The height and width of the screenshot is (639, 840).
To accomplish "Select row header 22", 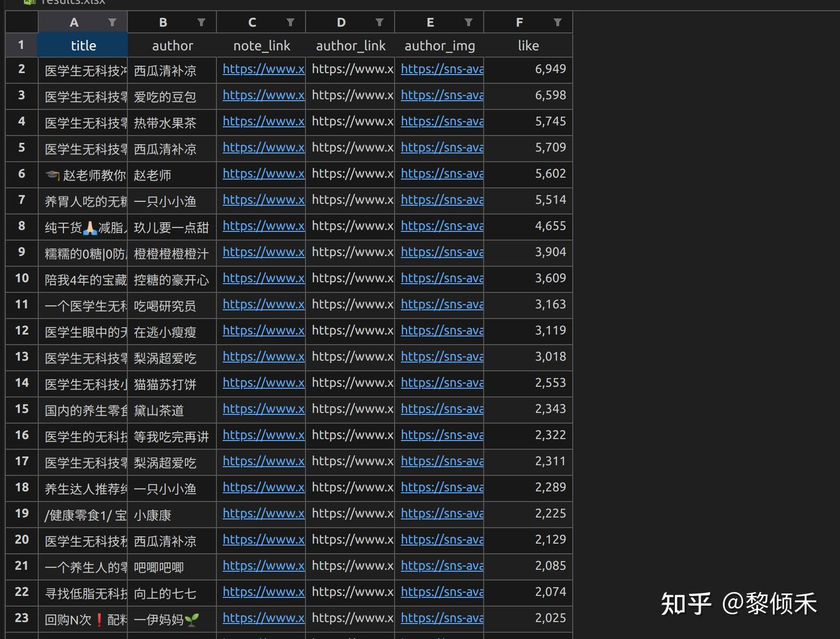I will click(22, 592).
